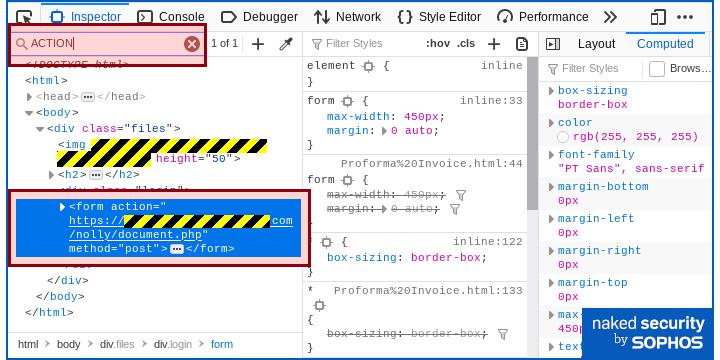Viewport: 720px width, 360px height.
Task: Switch to the Console tab
Action: click(171, 17)
